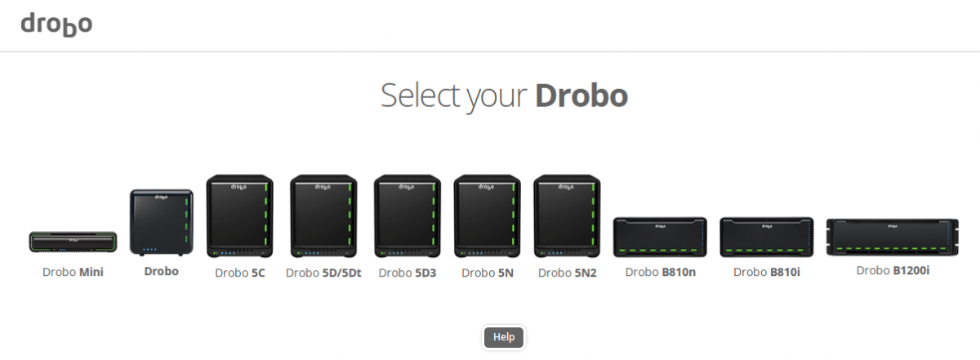Click the Drobo 5D3 text label
Viewport: 980px width, 360px height.
(408, 273)
